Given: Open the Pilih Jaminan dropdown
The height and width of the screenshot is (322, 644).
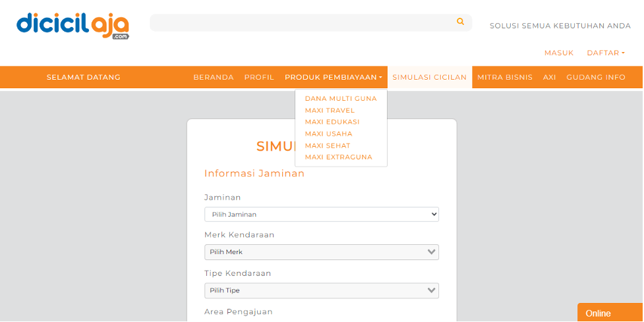Looking at the screenshot, I should 321,215.
